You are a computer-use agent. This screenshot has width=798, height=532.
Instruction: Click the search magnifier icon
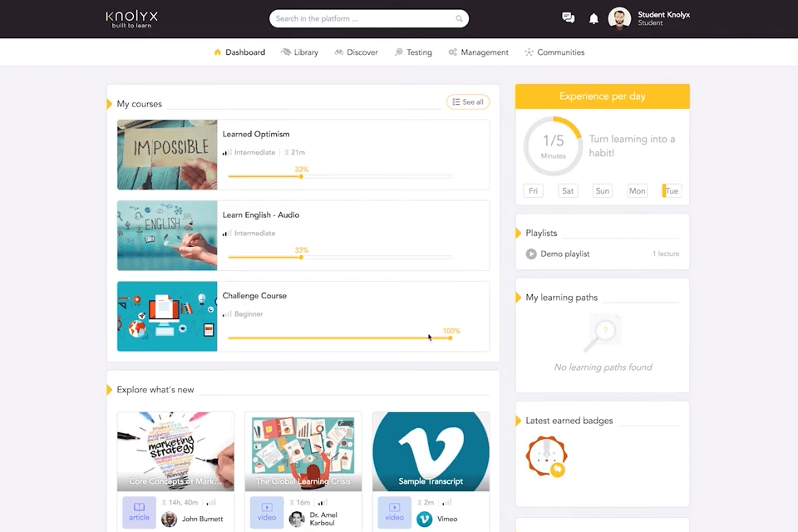[459, 19]
